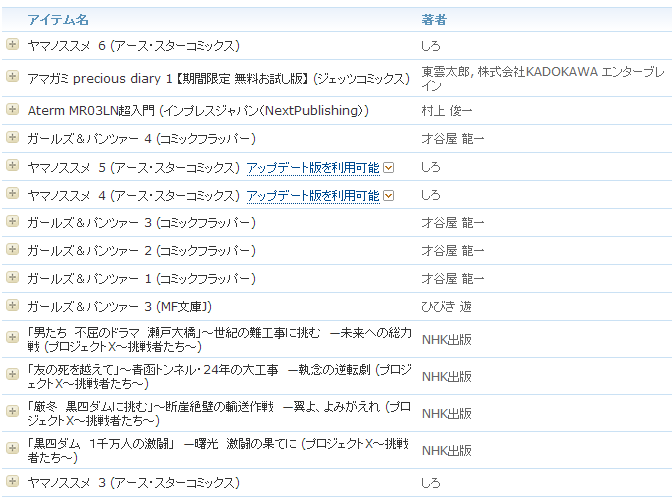Open アップデート版を利用可能 link for ヤマノススメ 4
The height and width of the screenshot is (501, 672).
pos(313,196)
